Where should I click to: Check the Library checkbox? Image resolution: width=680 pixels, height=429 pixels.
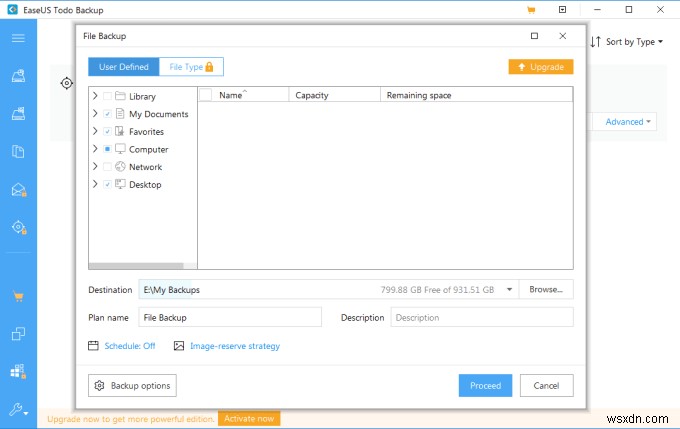[x=108, y=96]
